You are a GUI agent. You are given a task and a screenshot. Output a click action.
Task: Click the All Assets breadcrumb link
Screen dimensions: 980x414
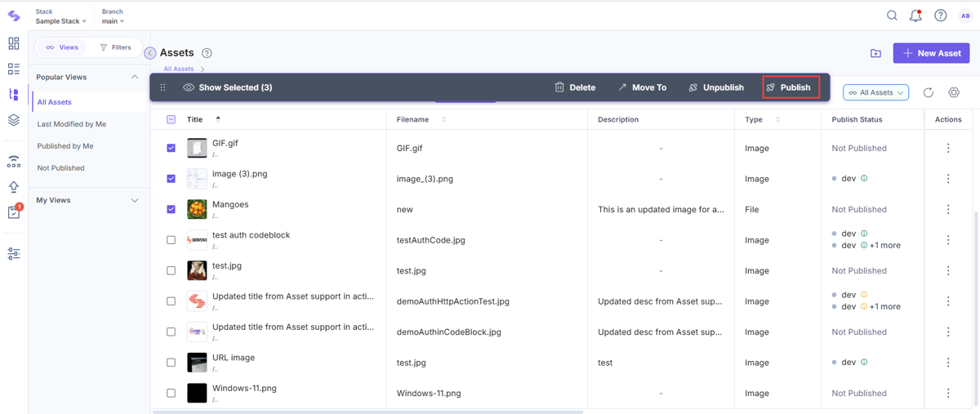[x=179, y=69]
